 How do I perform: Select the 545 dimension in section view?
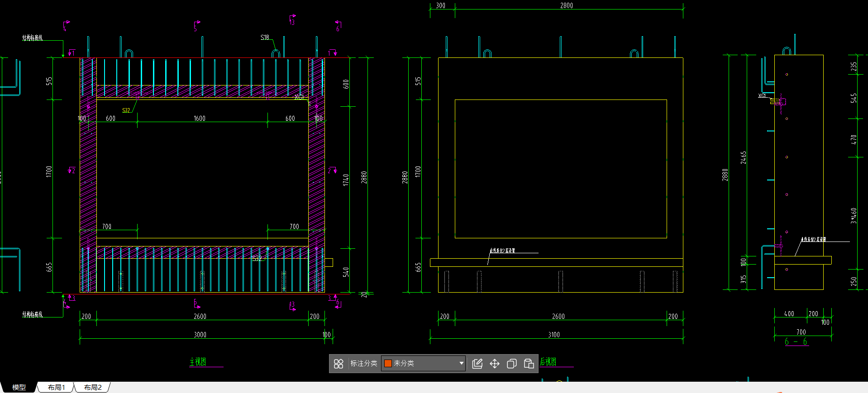tap(854, 98)
